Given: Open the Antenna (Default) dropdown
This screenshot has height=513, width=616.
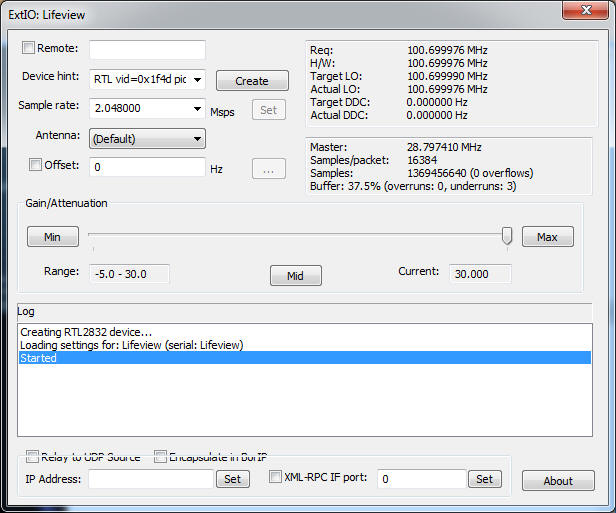Looking at the screenshot, I should click(147, 139).
